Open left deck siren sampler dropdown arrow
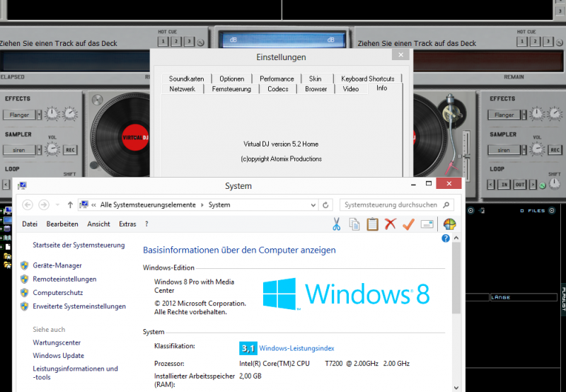Screen dimensions: 566x392 click(39, 150)
